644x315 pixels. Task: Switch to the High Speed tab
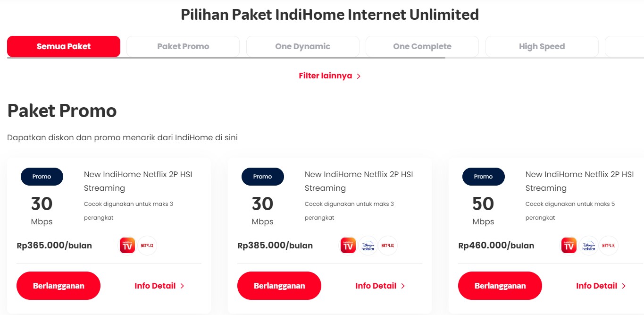541,46
